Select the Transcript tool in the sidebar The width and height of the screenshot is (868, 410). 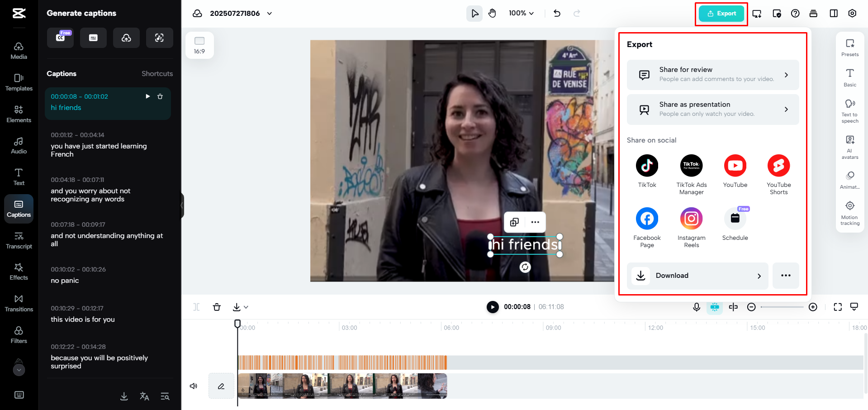19,240
